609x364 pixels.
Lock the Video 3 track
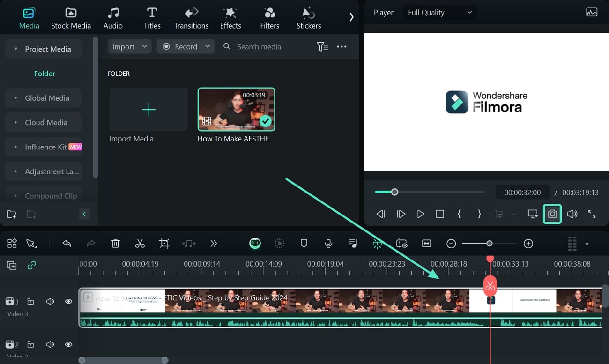tap(30, 301)
